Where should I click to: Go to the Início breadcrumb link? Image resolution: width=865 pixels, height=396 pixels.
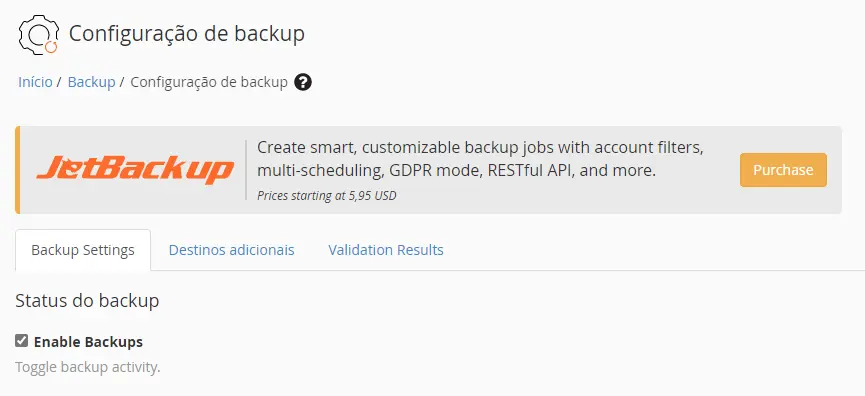tap(35, 82)
